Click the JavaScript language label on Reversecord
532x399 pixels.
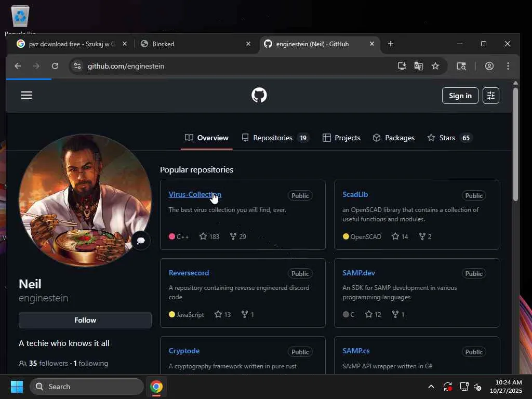click(x=187, y=314)
